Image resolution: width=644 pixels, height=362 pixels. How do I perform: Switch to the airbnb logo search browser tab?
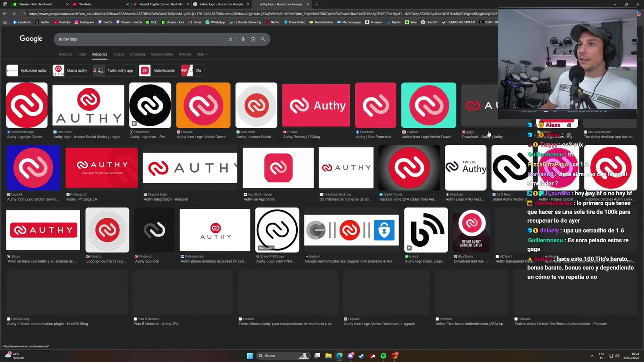click(220, 4)
